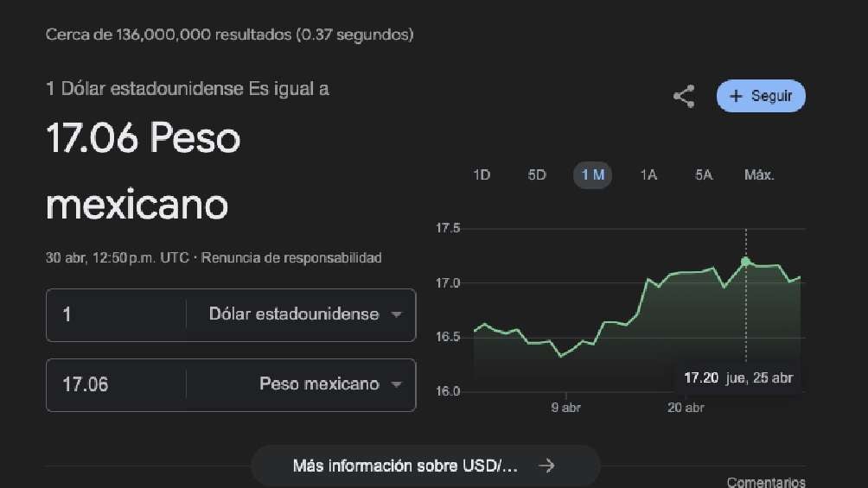Click the share icon
868x488 pixels.
click(684, 96)
